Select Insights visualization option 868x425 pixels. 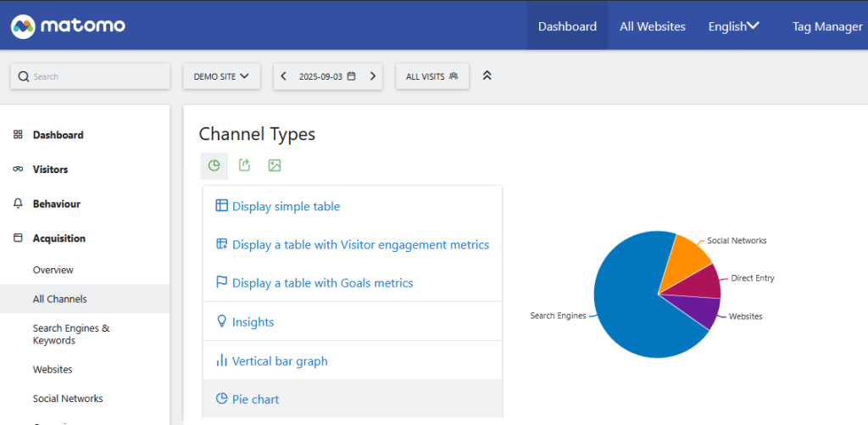pos(253,322)
